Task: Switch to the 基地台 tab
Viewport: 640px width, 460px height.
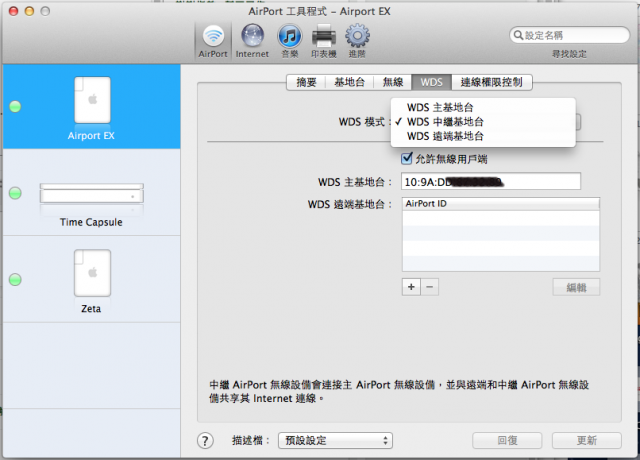Action: tap(349, 82)
